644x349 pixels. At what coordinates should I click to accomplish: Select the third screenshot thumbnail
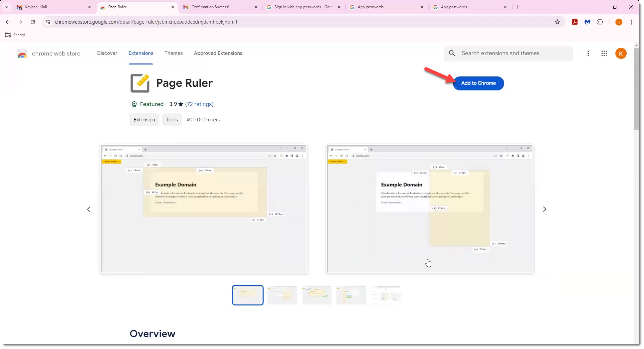pyautogui.click(x=317, y=295)
